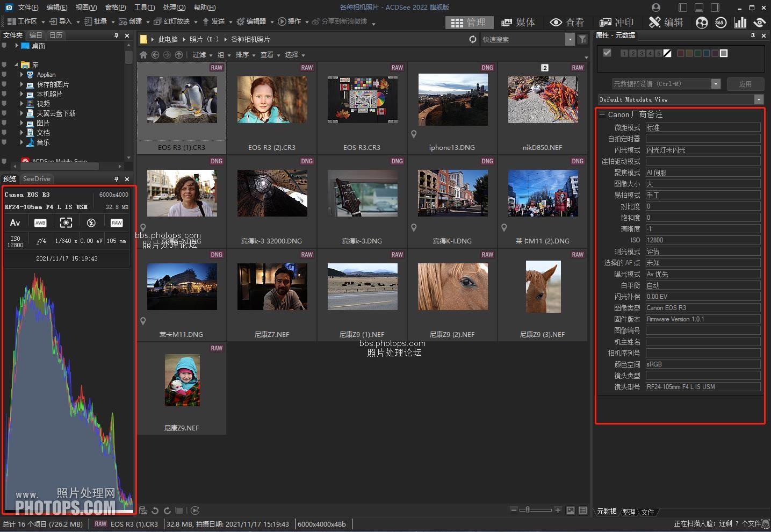This screenshot has width=771, height=532.
Task: Open the 365 mode icon
Action: (720, 22)
